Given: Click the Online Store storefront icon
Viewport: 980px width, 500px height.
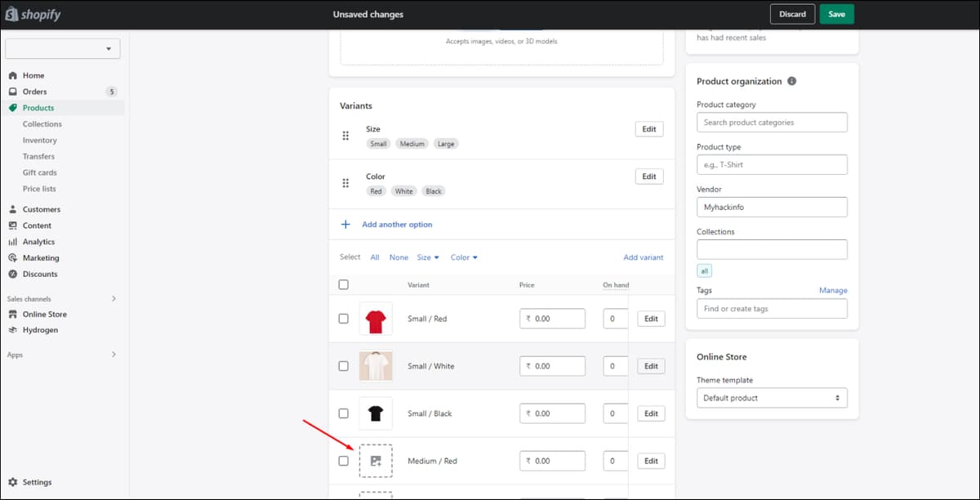Looking at the screenshot, I should click(x=12, y=314).
